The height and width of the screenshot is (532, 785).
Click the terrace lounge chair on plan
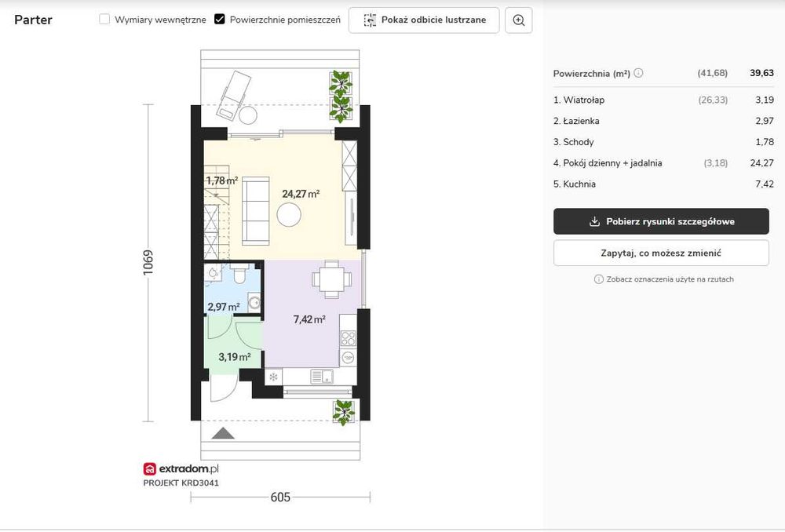point(234,95)
